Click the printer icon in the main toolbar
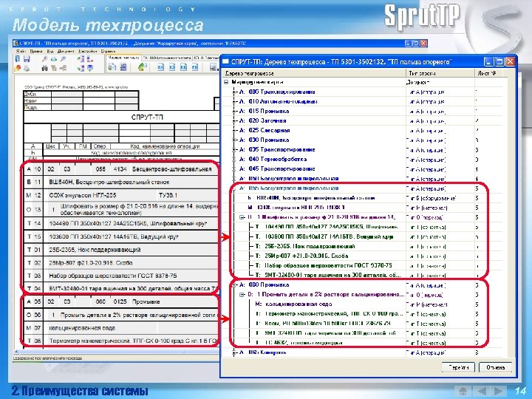The height and width of the screenshot is (399, 532). (x=27, y=68)
